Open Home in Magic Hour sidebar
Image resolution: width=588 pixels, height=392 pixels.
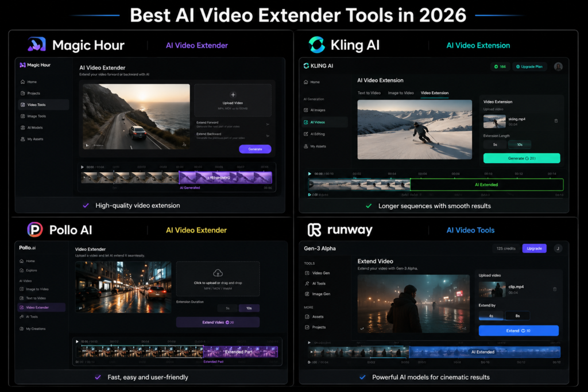(29, 81)
